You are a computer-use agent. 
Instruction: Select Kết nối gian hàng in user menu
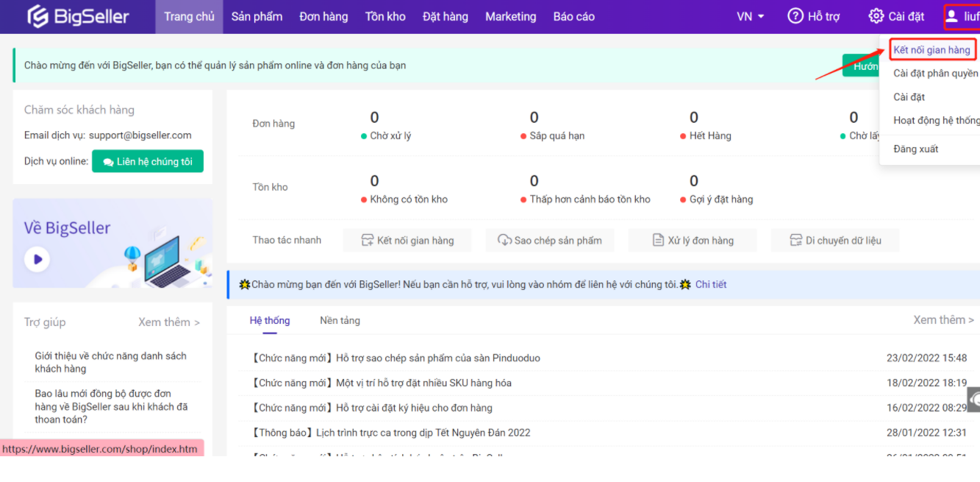931,50
